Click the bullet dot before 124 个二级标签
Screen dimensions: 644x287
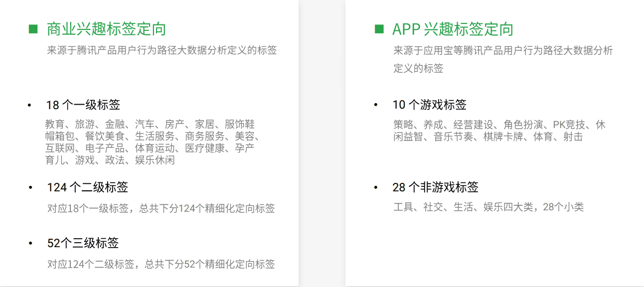[x=29, y=187]
